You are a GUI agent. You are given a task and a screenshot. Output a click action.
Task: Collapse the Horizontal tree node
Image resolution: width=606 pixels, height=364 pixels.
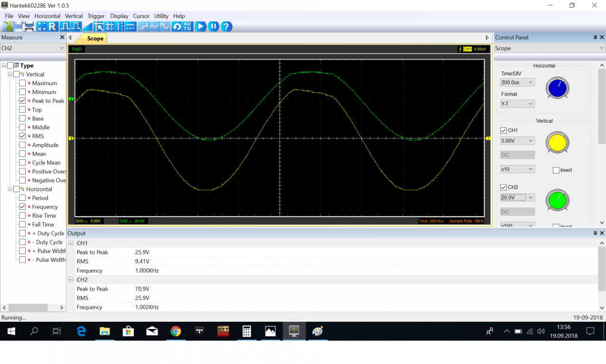click(10, 189)
